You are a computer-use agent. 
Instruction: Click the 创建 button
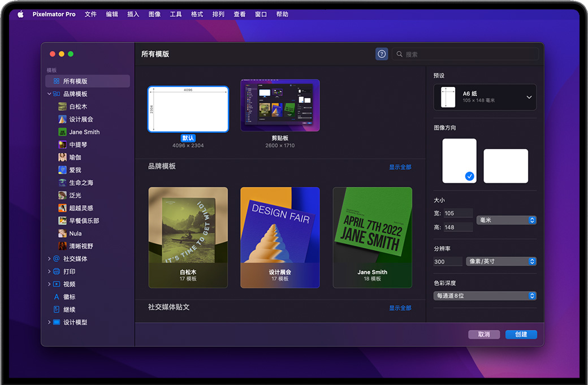point(521,334)
